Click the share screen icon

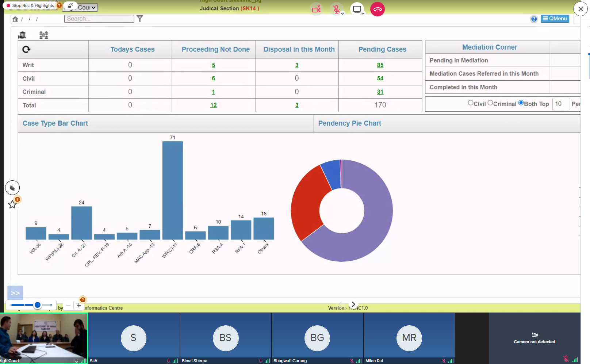pyautogui.click(x=357, y=9)
